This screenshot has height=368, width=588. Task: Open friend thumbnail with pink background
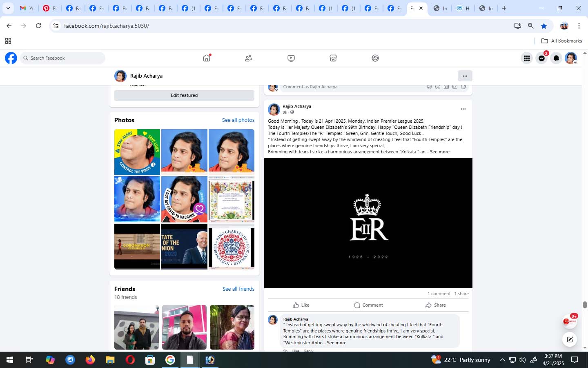click(x=184, y=327)
